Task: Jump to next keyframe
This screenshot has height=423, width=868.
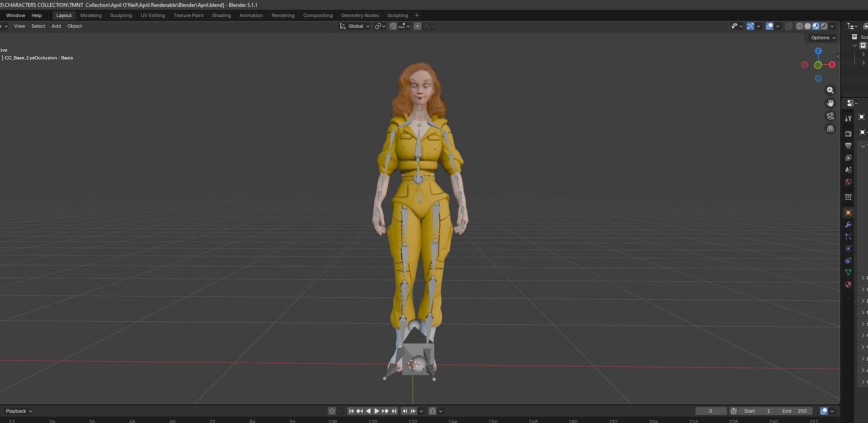Action: coord(385,411)
